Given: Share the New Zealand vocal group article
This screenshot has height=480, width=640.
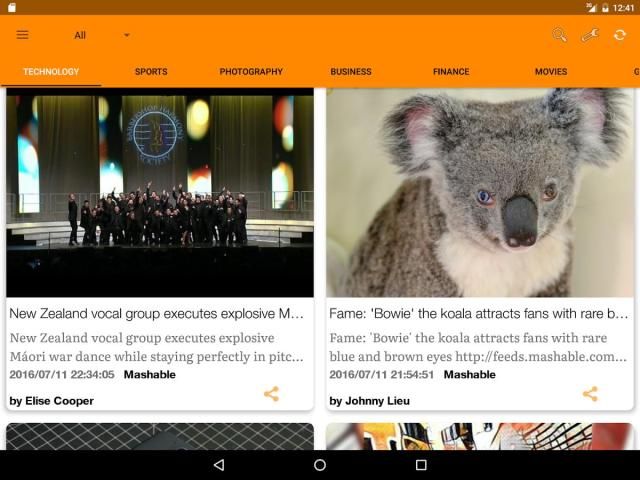Looking at the screenshot, I should (271, 394).
